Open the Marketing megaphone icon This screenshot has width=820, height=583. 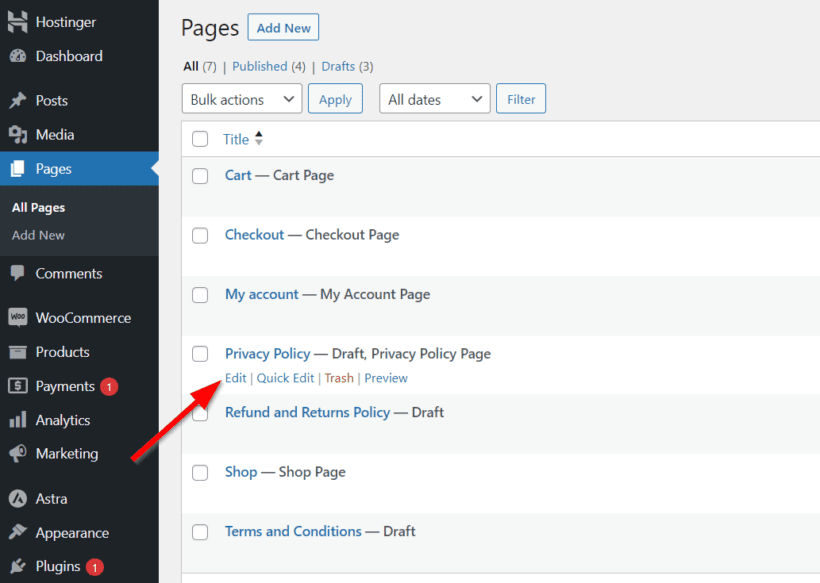tap(20, 454)
